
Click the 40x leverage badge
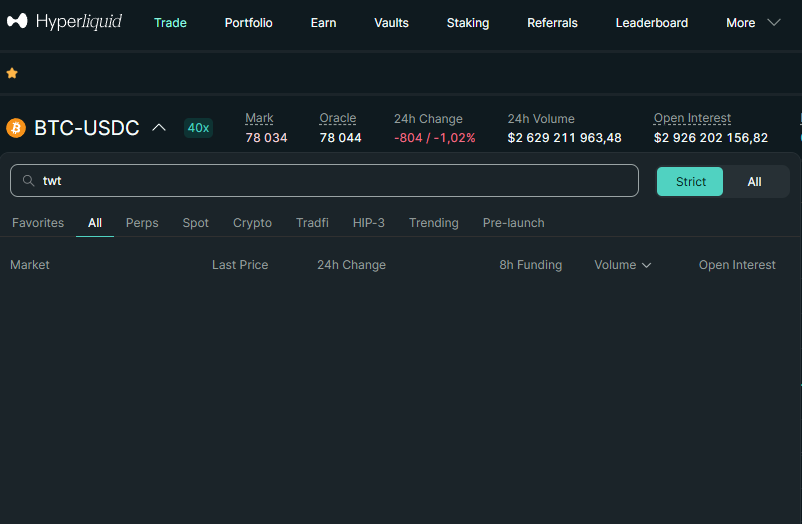pyautogui.click(x=198, y=128)
